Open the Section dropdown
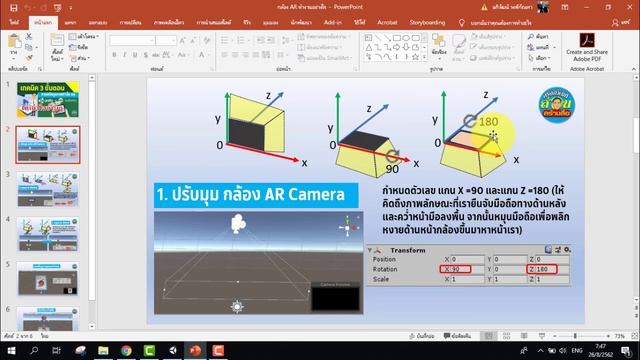This screenshot has height=360, width=640. point(80,58)
